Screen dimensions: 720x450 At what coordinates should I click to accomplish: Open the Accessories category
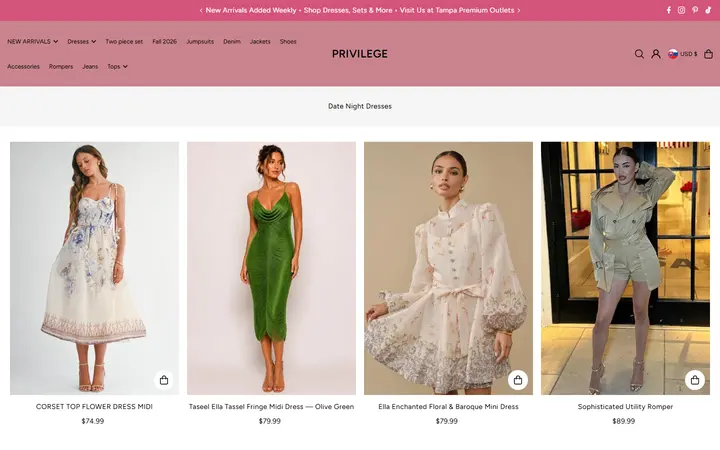coord(23,67)
